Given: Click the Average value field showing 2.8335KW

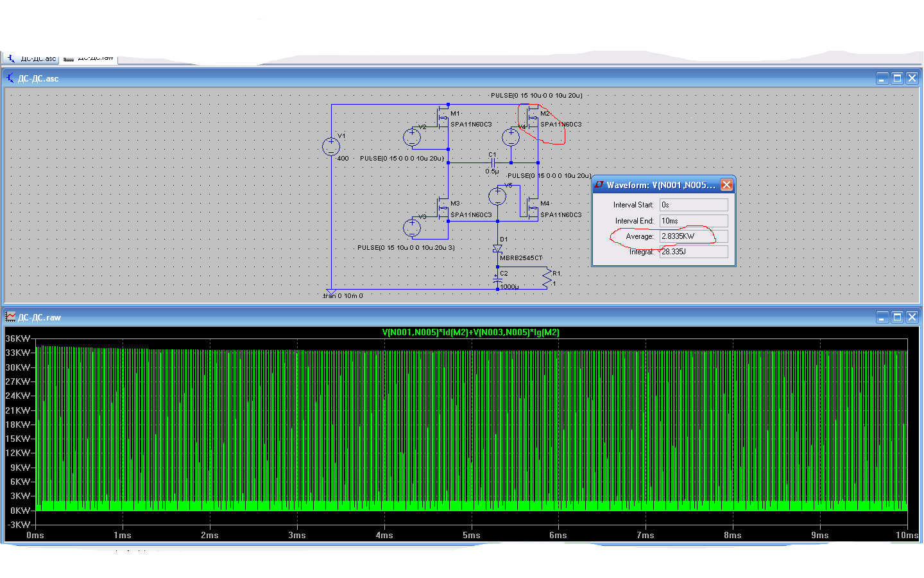Looking at the screenshot, I should click(x=694, y=236).
